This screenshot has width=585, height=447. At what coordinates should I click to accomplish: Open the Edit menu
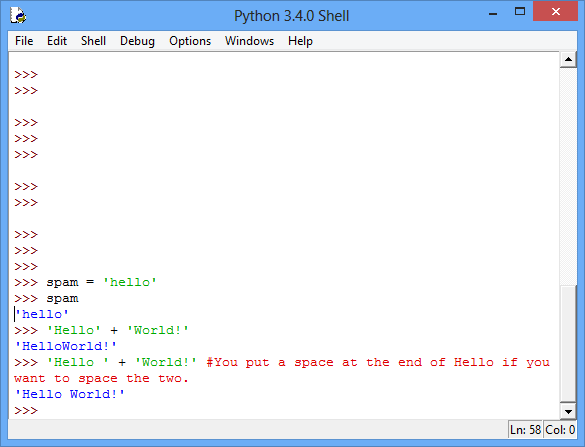coord(57,41)
